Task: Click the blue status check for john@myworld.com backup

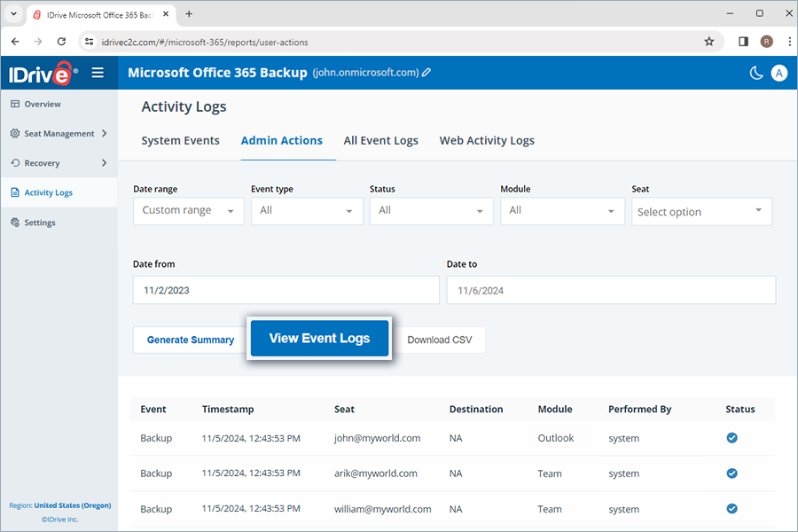Action: [x=731, y=437]
